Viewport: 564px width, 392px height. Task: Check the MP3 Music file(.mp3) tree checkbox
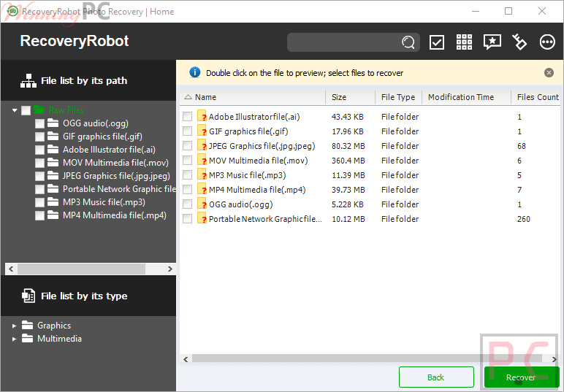point(39,202)
